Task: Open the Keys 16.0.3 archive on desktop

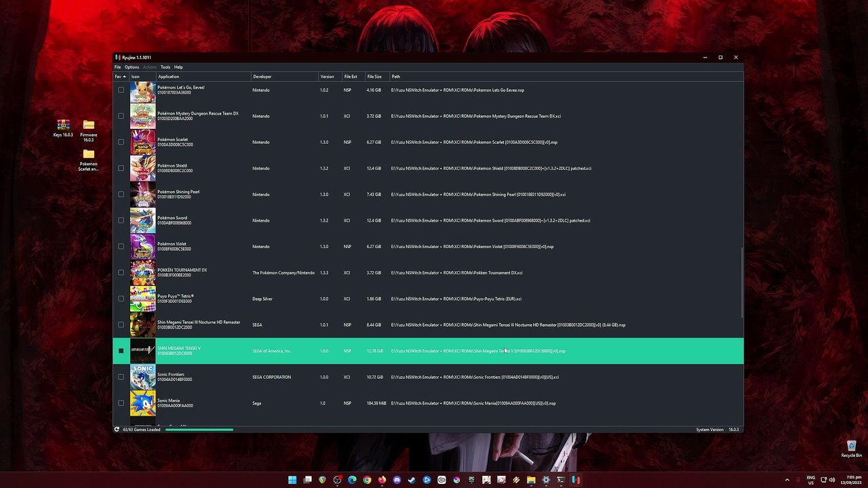Action: (x=63, y=129)
